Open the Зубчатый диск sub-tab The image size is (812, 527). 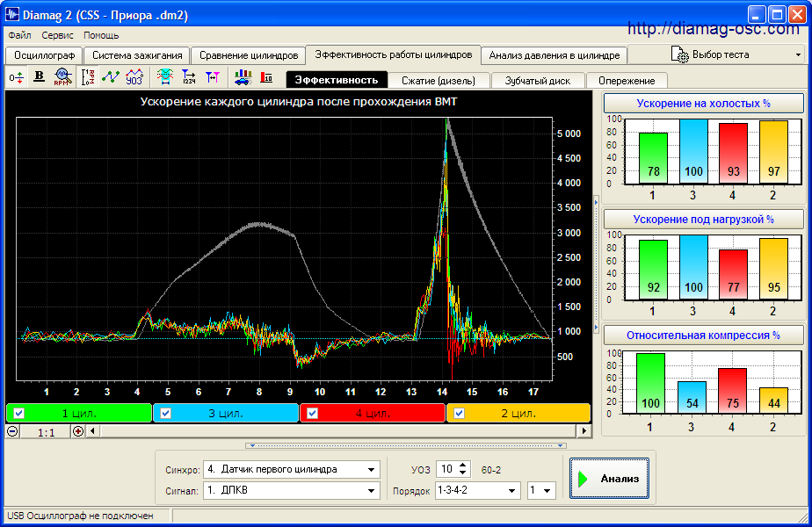point(538,81)
